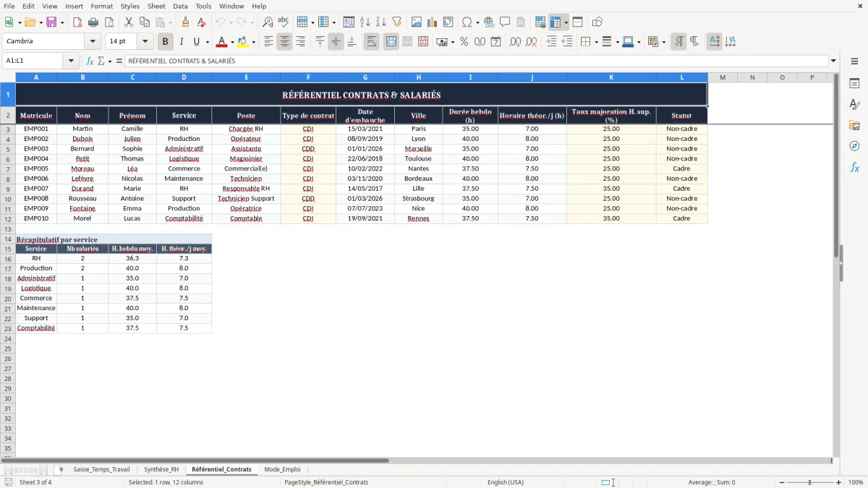Switch to the Saisie_Temps_Travail sheet tab
The height and width of the screenshot is (488, 868).
[101, 469]
